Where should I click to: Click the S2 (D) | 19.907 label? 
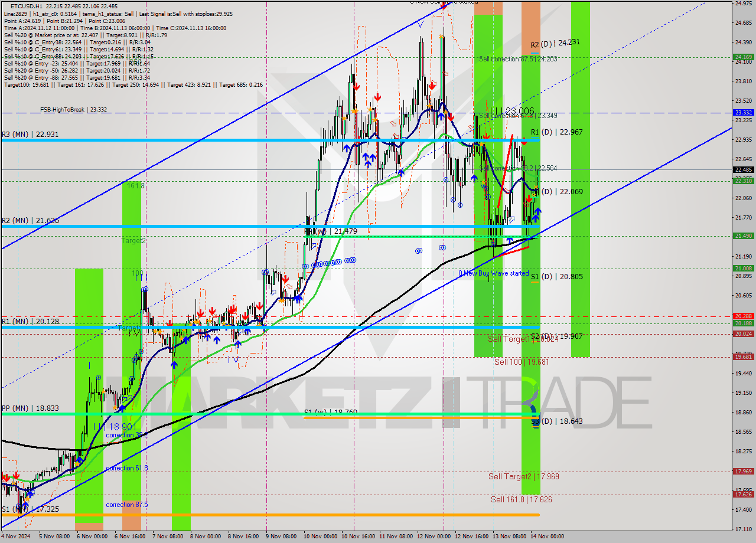click(556, 336)
